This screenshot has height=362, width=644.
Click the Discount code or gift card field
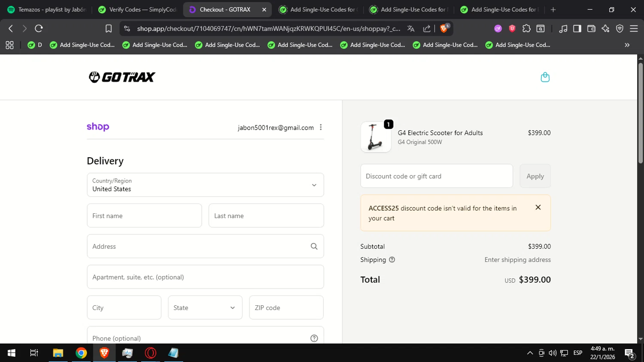(437, 176)
